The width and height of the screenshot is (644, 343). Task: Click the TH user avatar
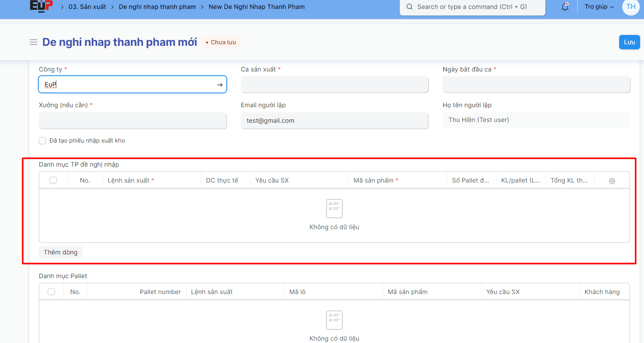click(630, 7)
